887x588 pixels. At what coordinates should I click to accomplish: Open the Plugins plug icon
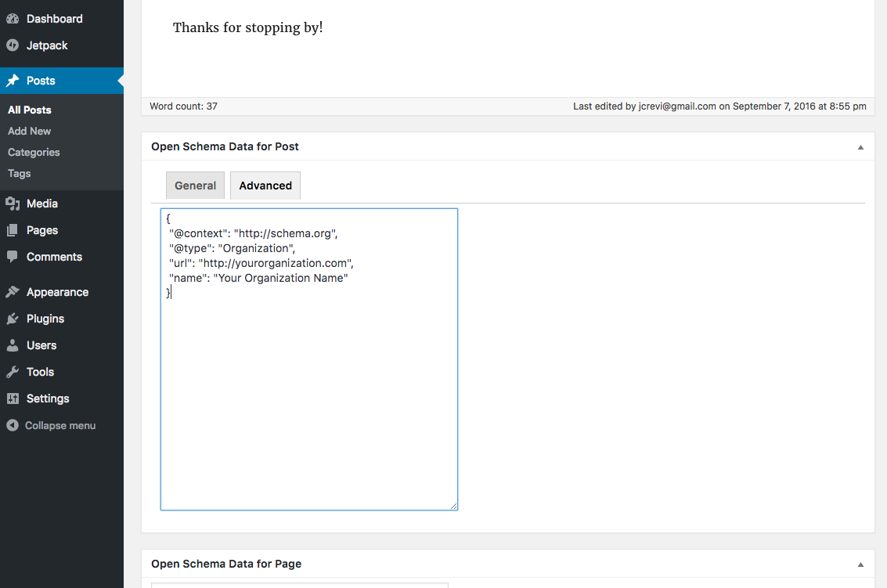click(x=13, y=319)
